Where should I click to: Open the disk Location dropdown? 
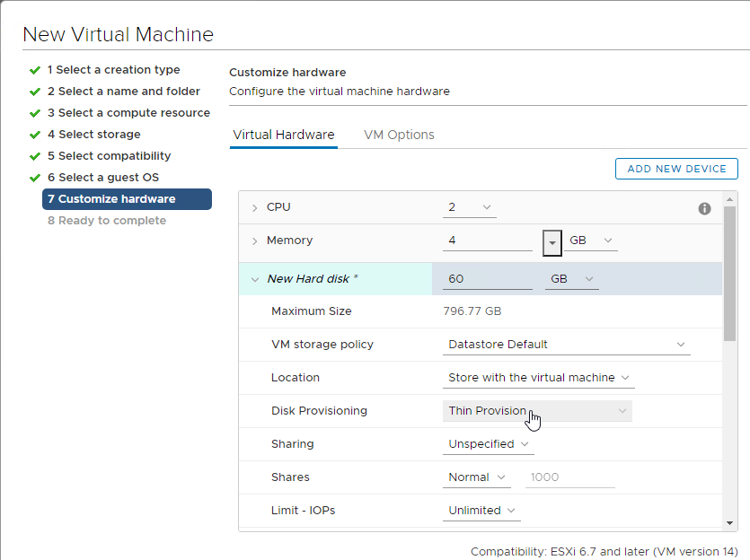point(539,378)
